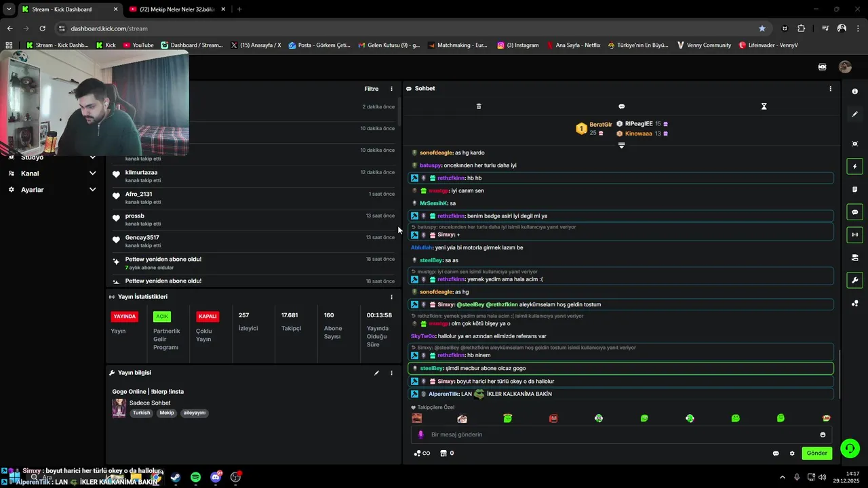
Task: Click the shop icon below message box
Action: pyautogui.click(x=443, y=453)
